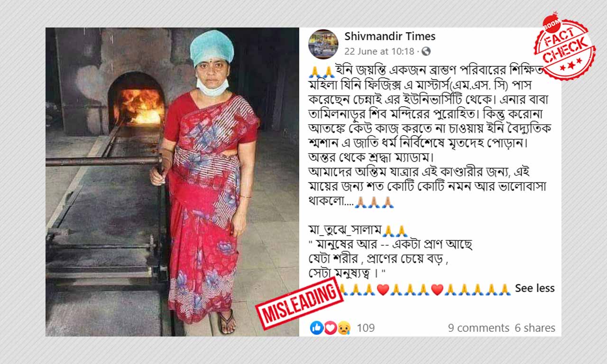Open the 109 reactions count list
This screenshot has width=607, height=364.
pyautogui.click(x=366, y=328)
